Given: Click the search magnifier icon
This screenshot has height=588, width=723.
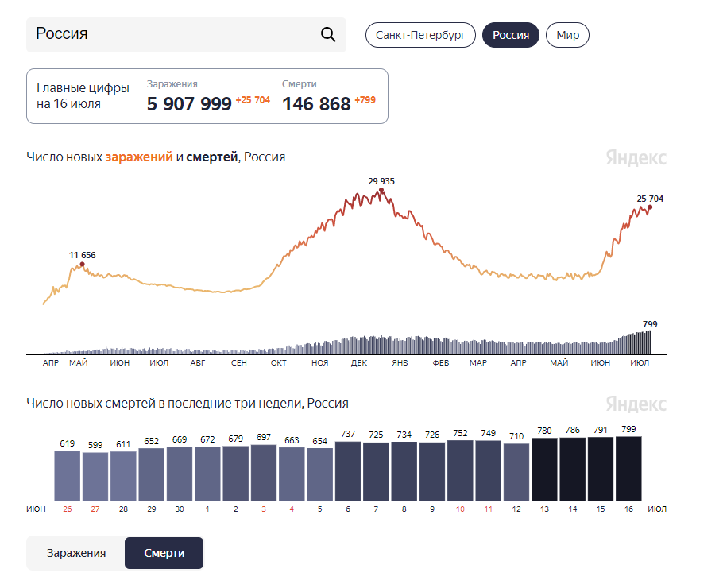Looking at the screenshot, I should tap(328, 35).
